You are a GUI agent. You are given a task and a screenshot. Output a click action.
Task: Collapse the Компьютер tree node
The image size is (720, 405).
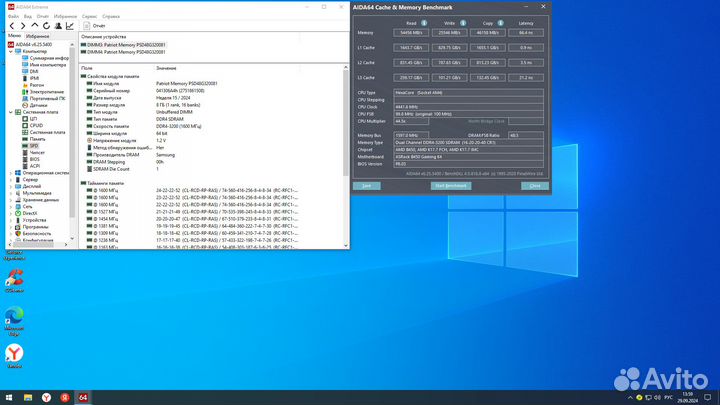click(11, 51)
